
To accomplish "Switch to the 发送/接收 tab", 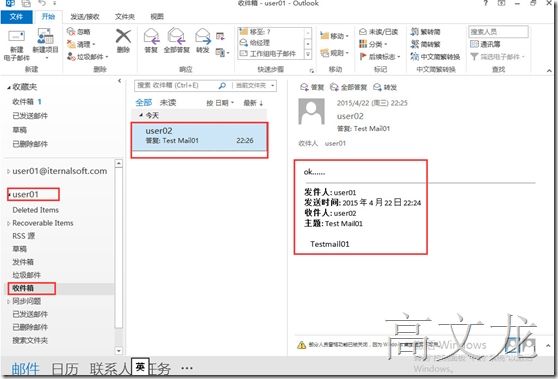I will click(x=85, y=17).
